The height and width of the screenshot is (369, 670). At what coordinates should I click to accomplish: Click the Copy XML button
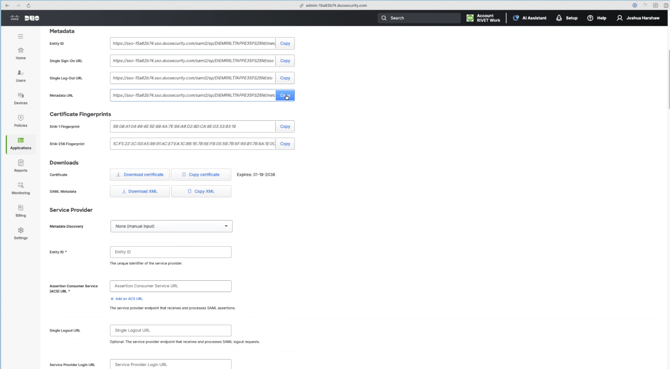[201, 191]
